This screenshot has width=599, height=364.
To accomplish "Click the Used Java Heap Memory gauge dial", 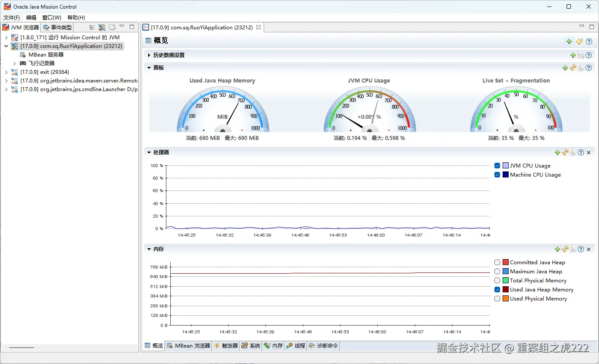I will (223, 112).
